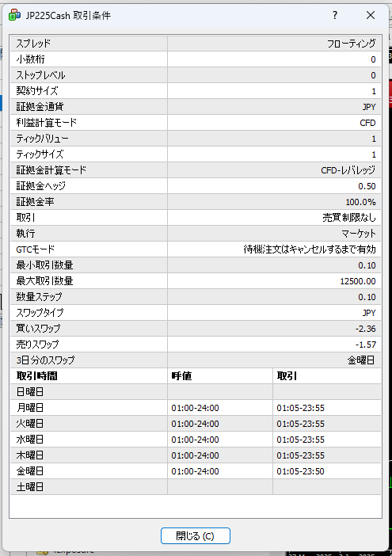
Task: Click the JP225Cash dialog title icon
Action: [14, 15]
